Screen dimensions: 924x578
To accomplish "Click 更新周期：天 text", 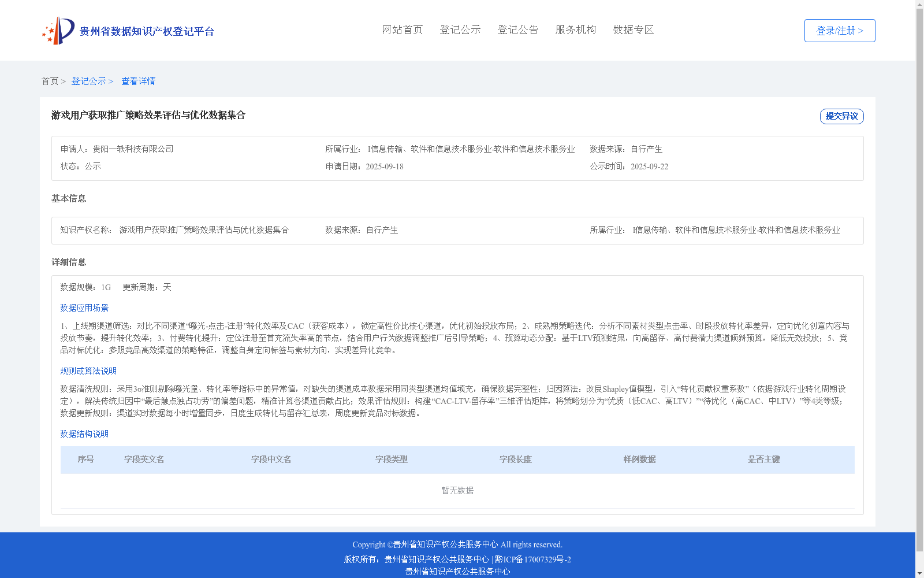I will pyautogui.click(x=147, y=287).
